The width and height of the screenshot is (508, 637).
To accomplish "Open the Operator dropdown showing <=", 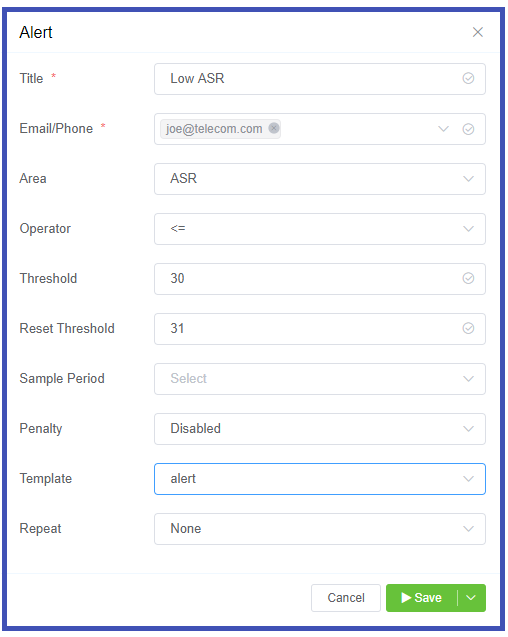I will point(320,229).
